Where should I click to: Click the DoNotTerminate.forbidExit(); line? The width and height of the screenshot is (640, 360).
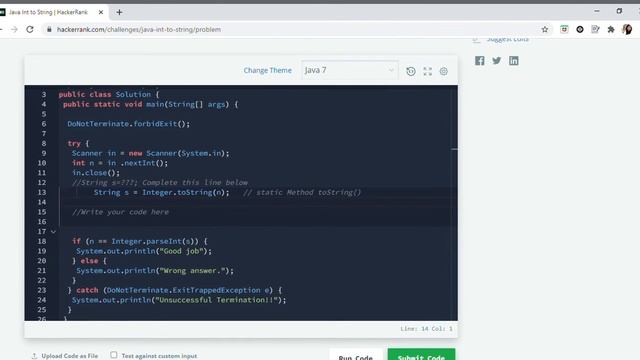(x=129, y=124)
